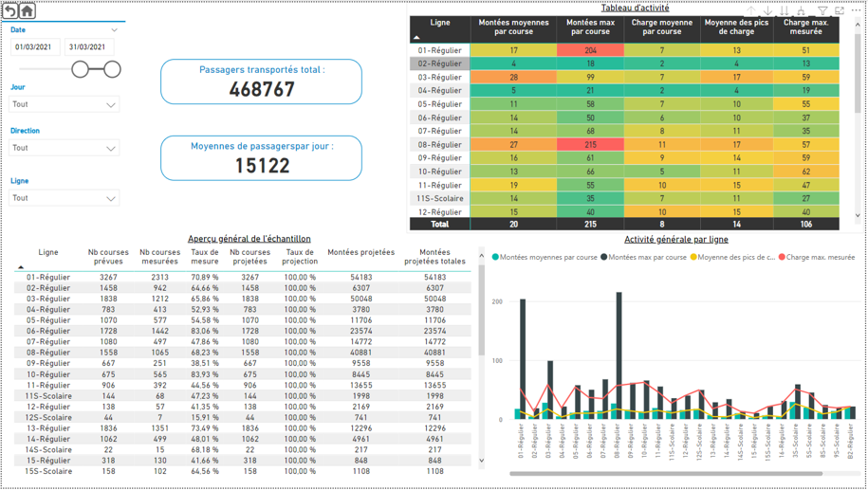This screenshot has height=490, width=868.
Task: Click the right handle of date slider
Action: (x=113, y=69)
